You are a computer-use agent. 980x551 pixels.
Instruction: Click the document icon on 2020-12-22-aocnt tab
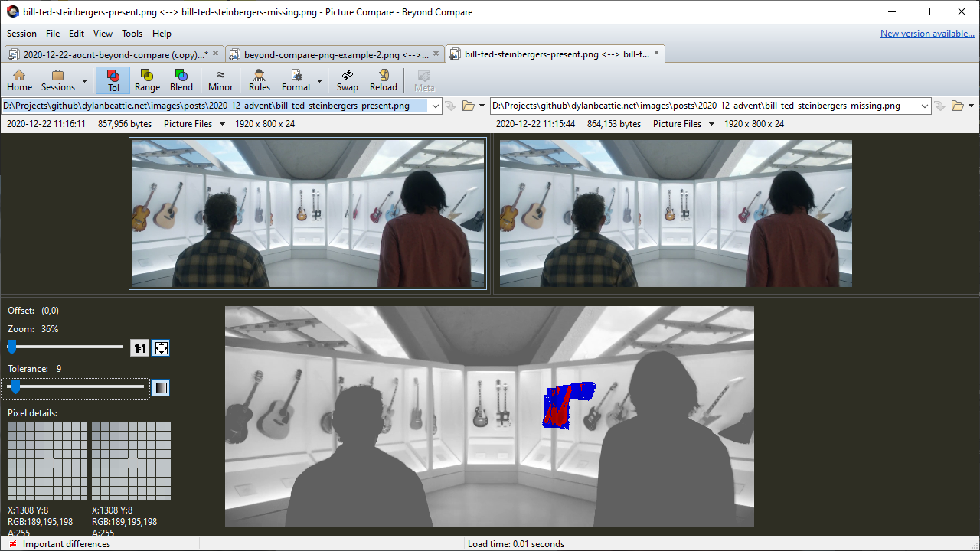coord(15,55)
